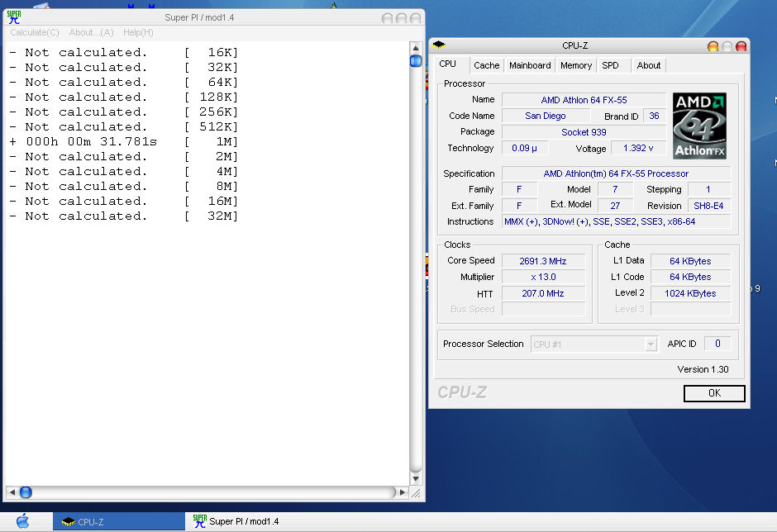The height and width of the screenshot is (532, 777).
Task: Click the Level 2 cache value 1024 KBytes
Action: tap(690, 293)
